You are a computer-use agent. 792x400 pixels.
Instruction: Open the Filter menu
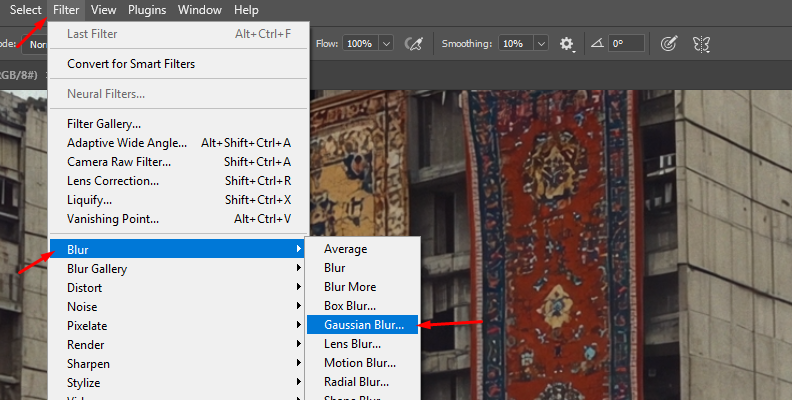point(66,10)
